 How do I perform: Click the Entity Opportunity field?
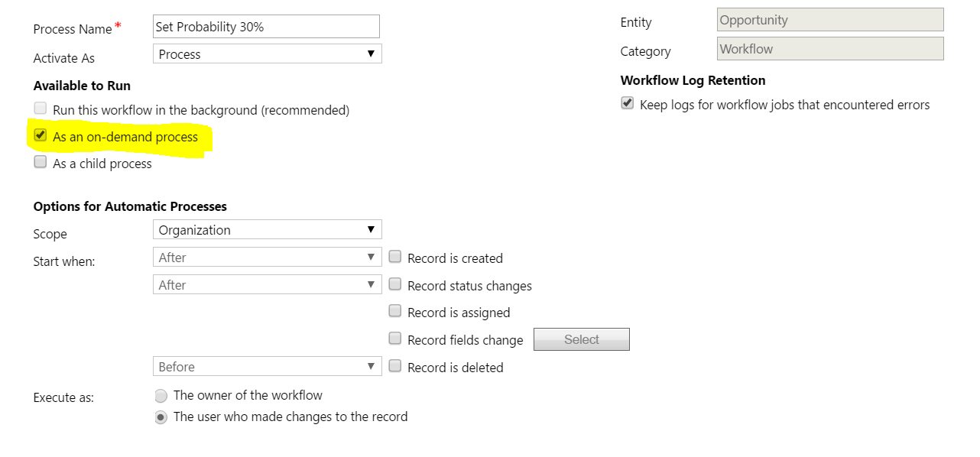tap(830, 20)
